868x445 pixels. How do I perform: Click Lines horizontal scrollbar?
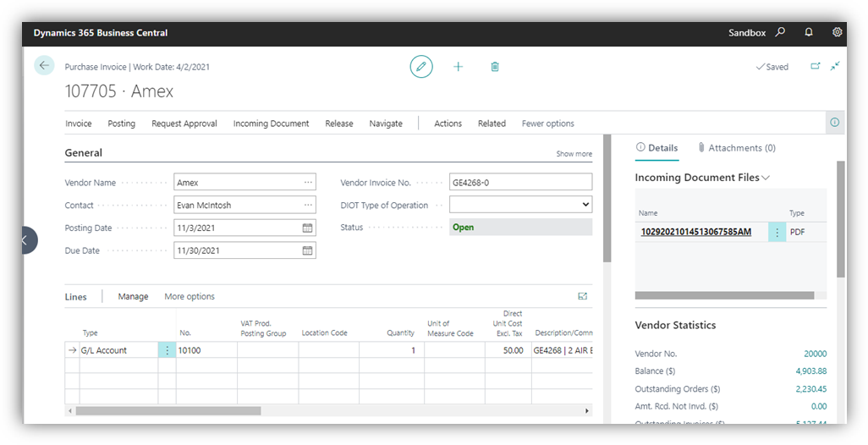[x=168, y=410]
